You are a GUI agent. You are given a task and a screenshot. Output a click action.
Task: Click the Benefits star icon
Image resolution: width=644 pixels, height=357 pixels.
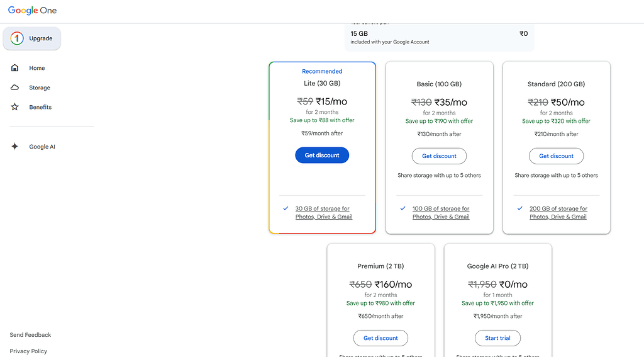(x=15, y=107)
